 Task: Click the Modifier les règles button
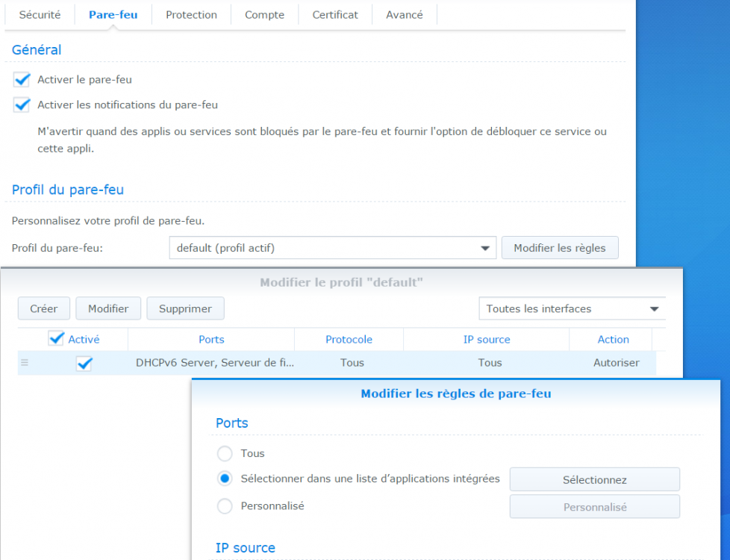(560, 248)
